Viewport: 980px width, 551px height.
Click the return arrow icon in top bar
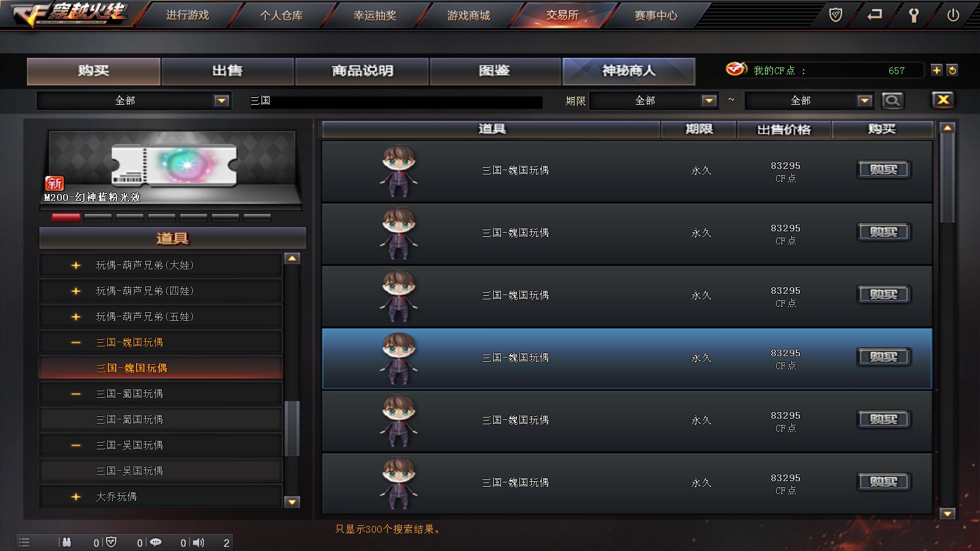pos(875,15)
